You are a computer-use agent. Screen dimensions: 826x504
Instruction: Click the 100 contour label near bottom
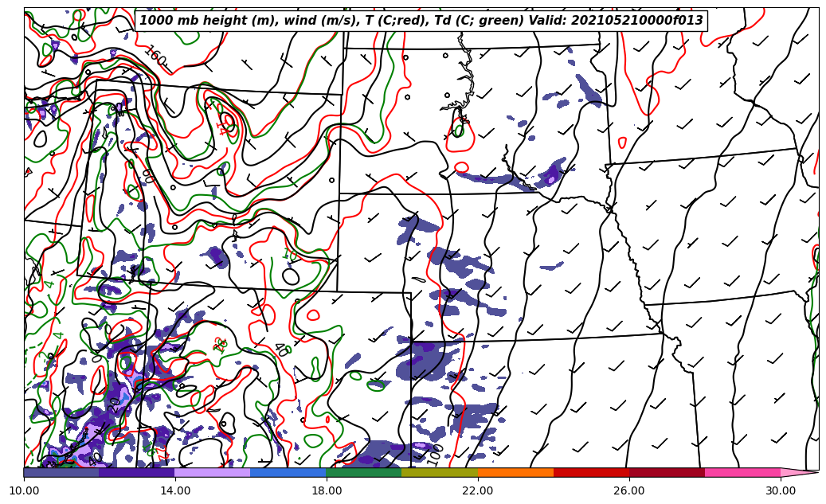(x=435, y=454)
